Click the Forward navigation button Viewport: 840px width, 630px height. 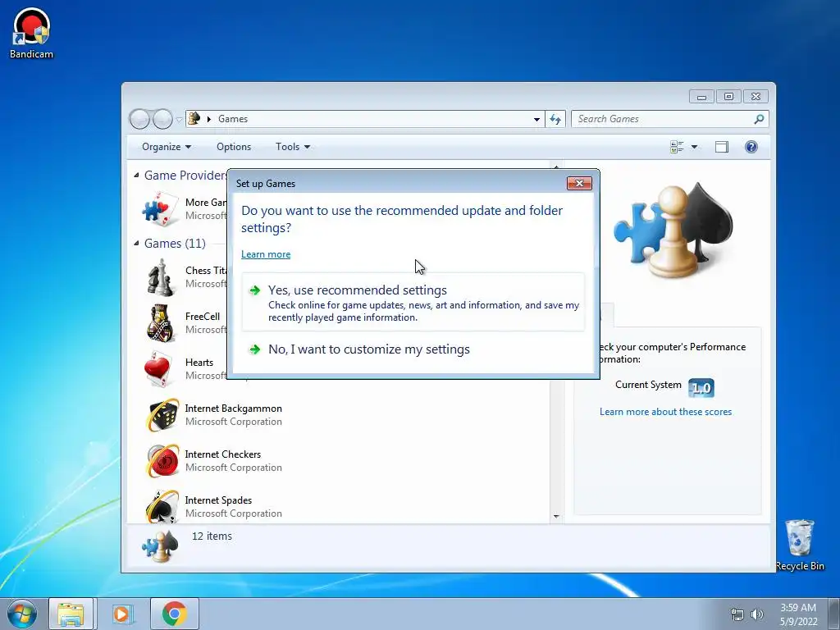click(x=162, y=119)
